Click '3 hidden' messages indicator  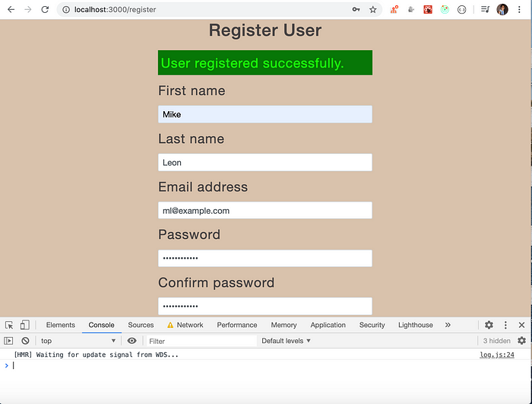click(x=497, y=340)
